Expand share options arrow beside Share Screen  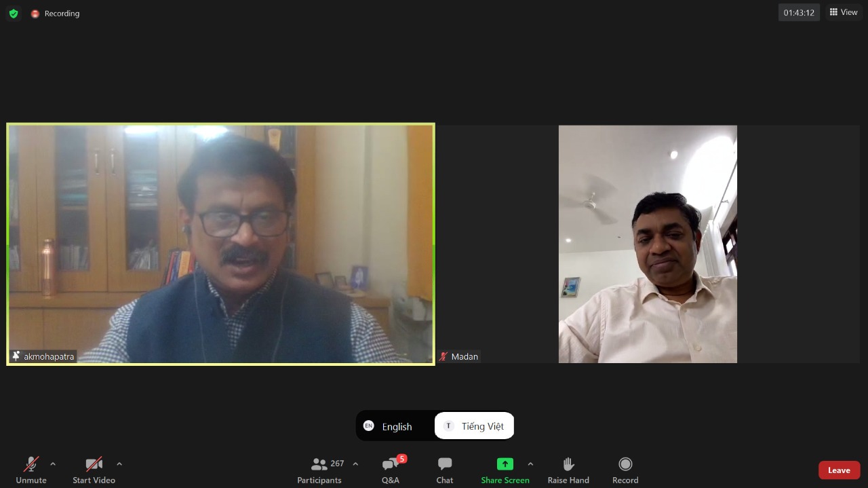point(530,464)
